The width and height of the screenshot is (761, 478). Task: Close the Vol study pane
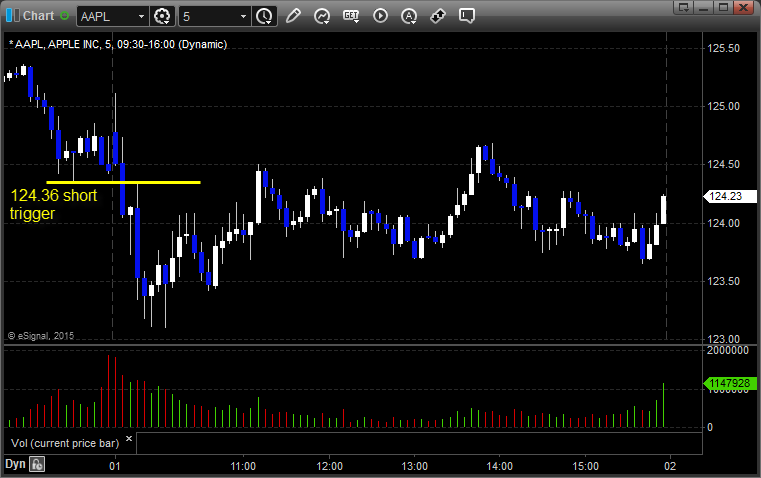coord(129,439)
